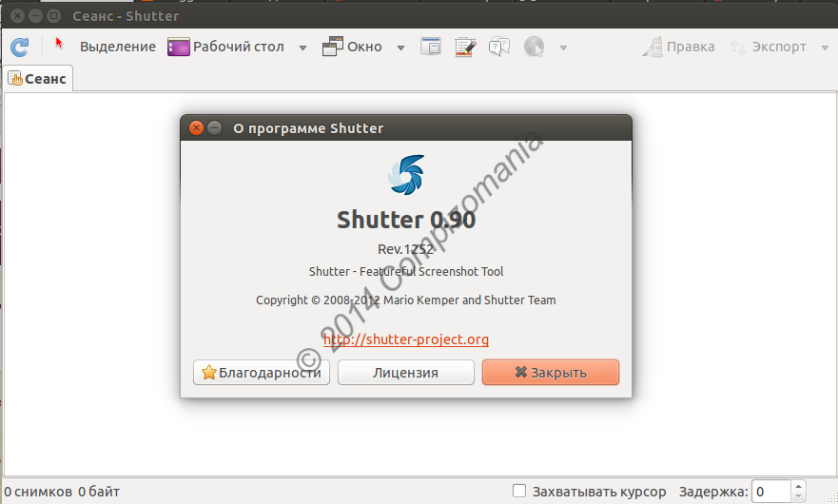Minimize the Сеанс - Shutter main window
Viewport: 838px width, 504px height.
[x=35, y=16]
